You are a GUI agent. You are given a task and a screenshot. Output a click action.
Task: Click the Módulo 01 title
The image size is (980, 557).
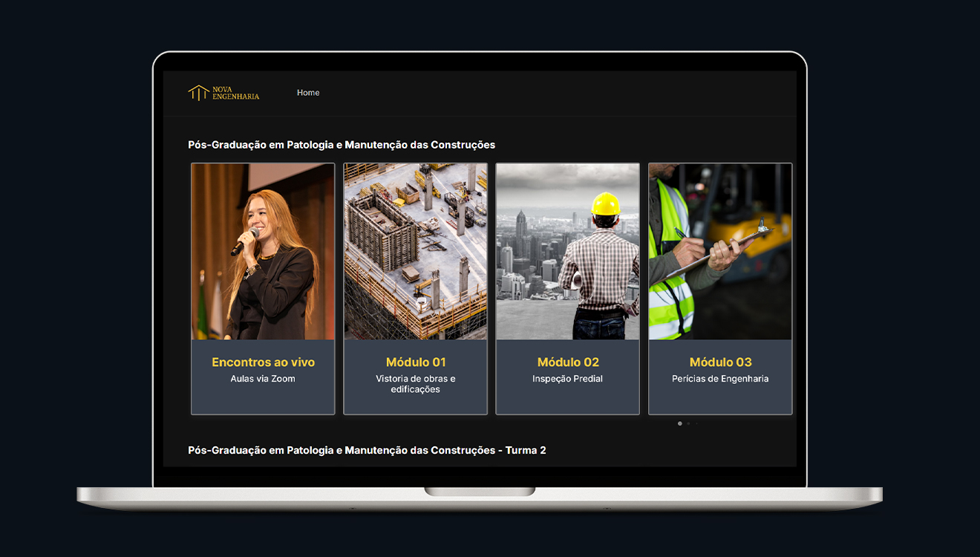pyautogui.click(x=416, y=362)
